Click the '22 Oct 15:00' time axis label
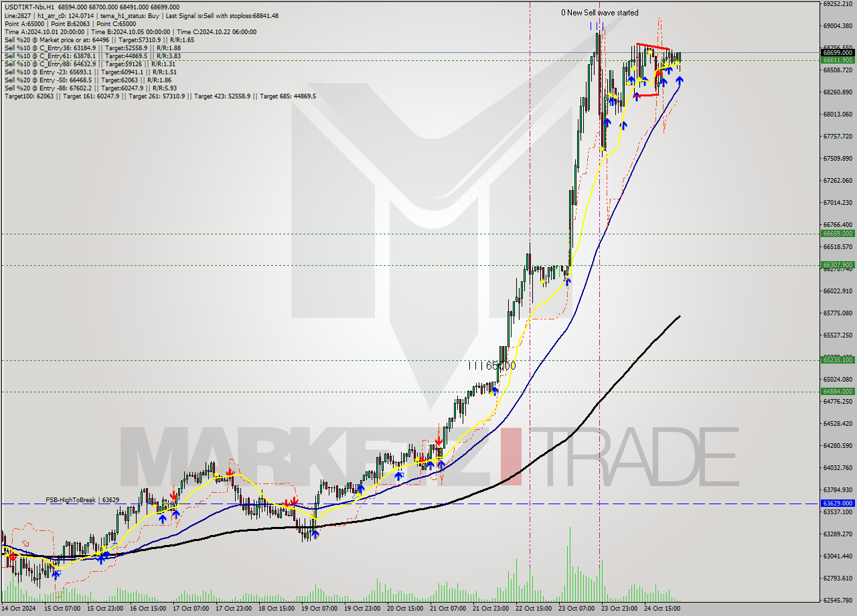The image size is (857, 616). (534, 609)
